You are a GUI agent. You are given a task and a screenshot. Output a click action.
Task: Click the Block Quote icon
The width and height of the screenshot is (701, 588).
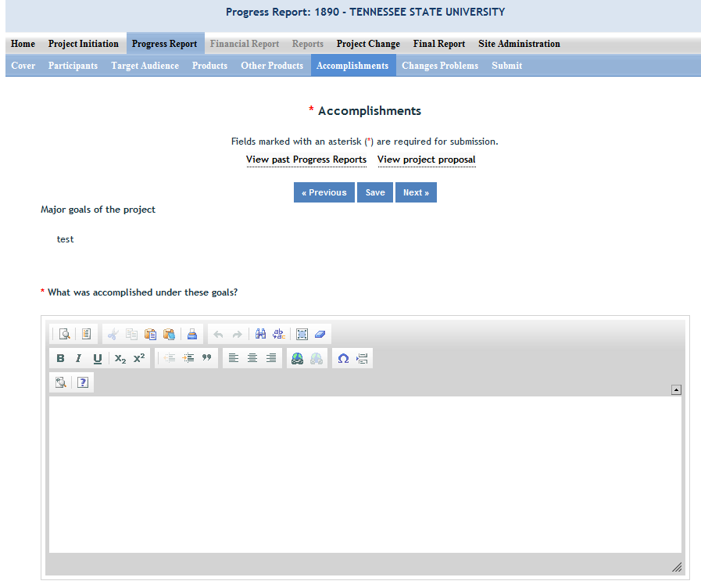coord(206,358)
